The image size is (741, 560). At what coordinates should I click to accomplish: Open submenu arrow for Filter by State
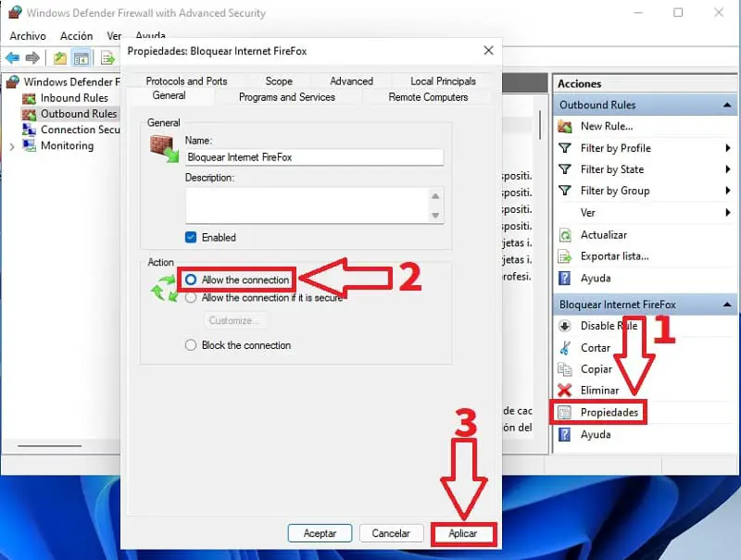[728, 169]
